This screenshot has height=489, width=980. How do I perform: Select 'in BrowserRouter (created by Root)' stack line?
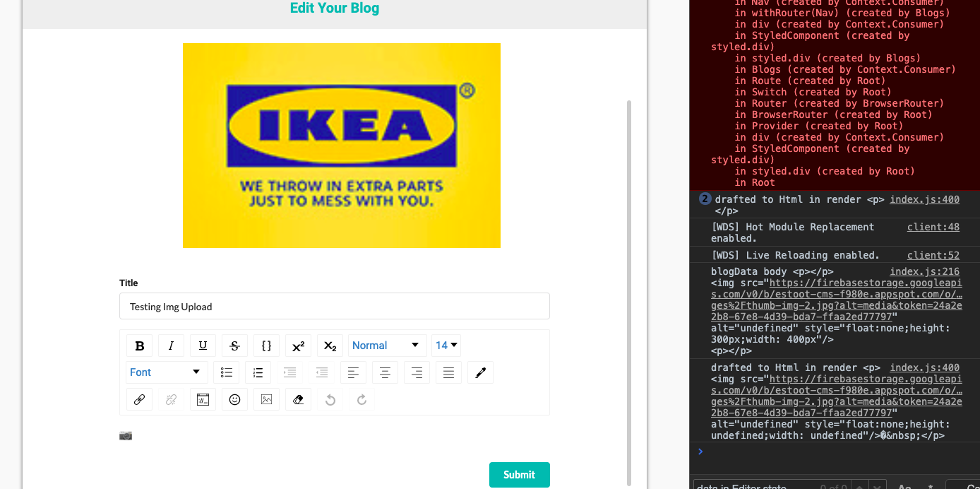coord(833,114)
